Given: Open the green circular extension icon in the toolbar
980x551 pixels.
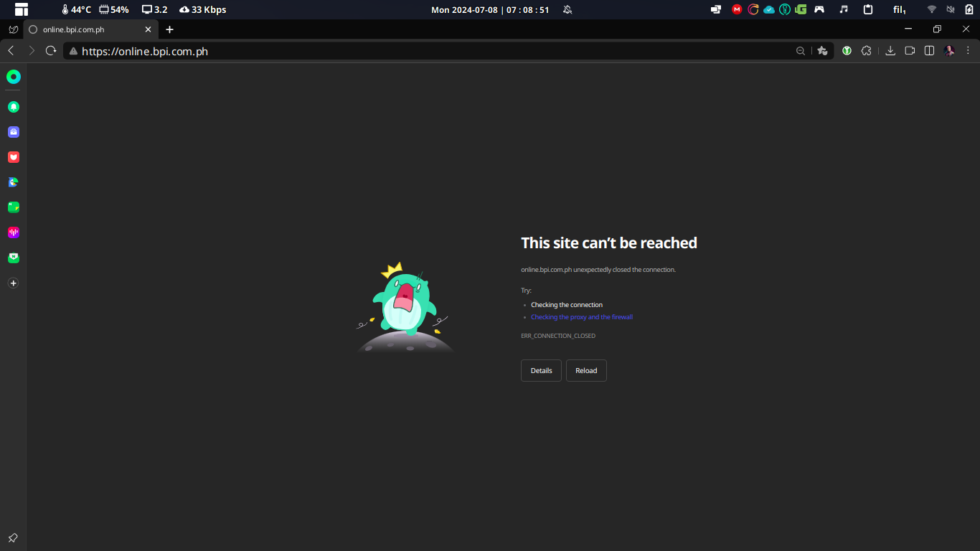Looking at the screenshot, I should pyautogui.click(x=847, y=51).
